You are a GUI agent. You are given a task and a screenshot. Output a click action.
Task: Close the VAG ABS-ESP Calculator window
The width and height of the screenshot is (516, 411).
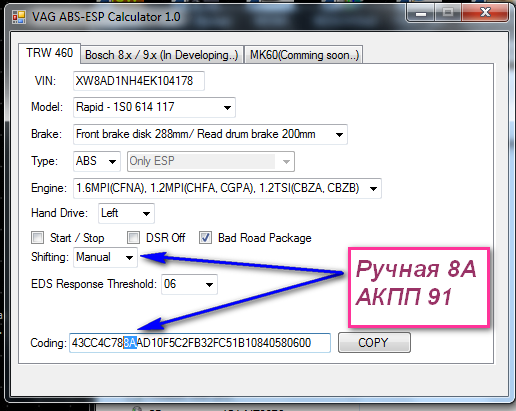(485, 13)
